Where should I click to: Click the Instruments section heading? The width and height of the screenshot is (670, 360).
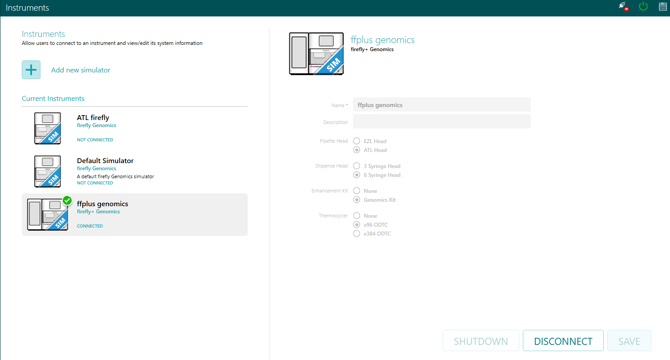coord(43,34)
